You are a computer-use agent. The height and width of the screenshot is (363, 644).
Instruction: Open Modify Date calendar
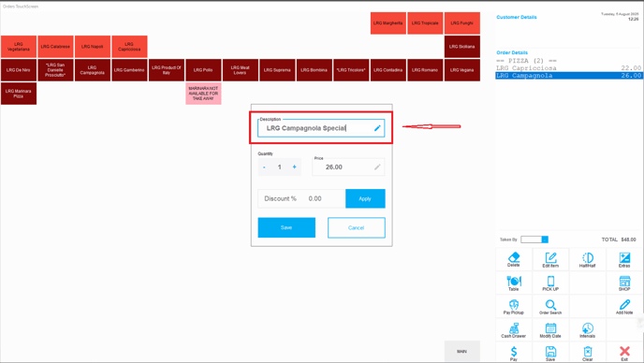point(550,329)
